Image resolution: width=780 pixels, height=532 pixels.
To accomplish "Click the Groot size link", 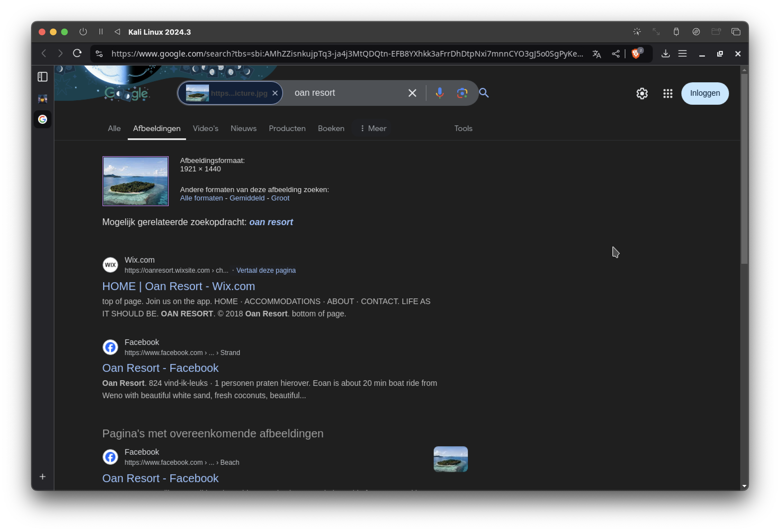I will [280, 198].
